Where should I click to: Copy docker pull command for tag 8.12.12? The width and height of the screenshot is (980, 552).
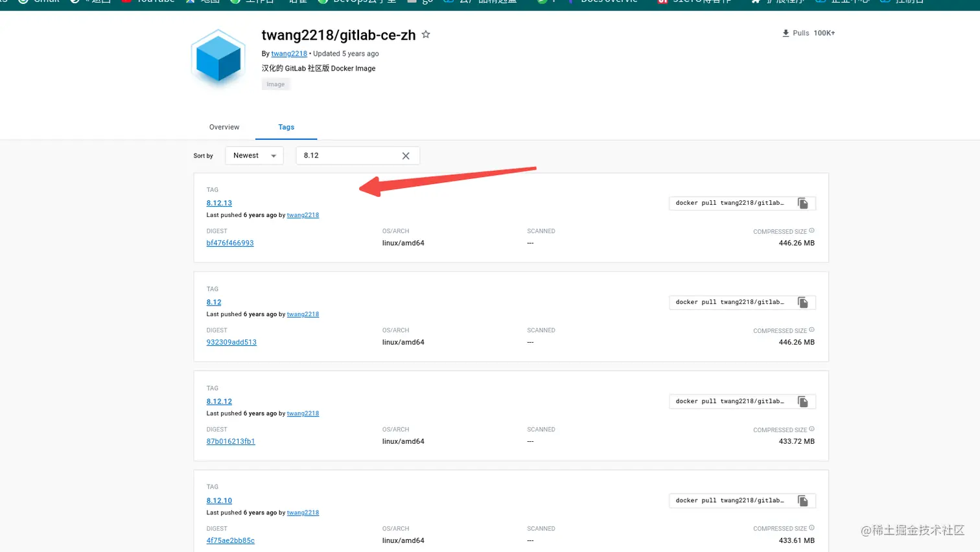(802, 402)
